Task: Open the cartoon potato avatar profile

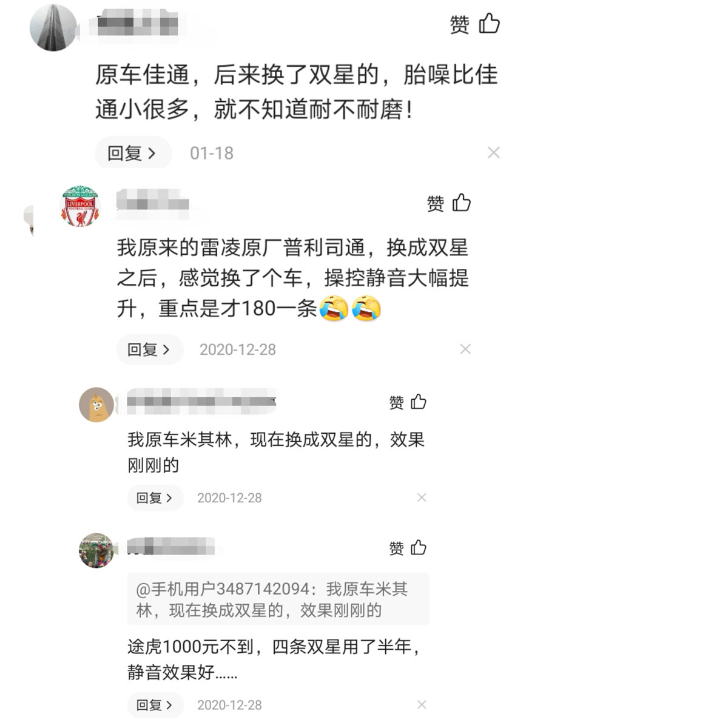Action: coord(96,405)
